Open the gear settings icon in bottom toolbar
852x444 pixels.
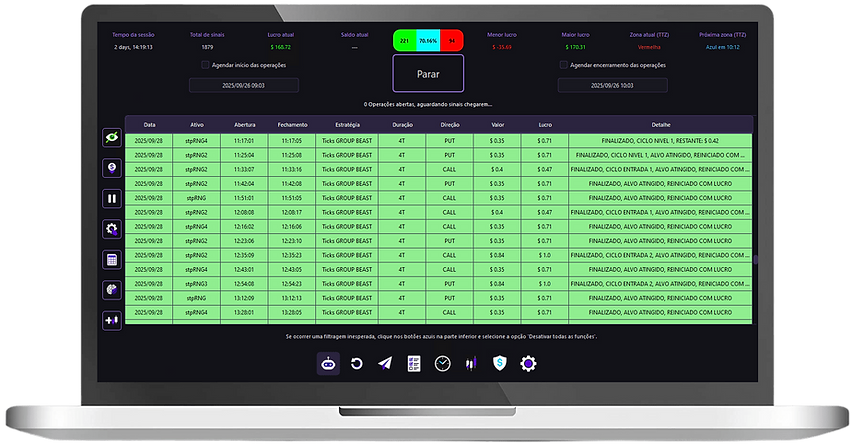tap(528, 365)
